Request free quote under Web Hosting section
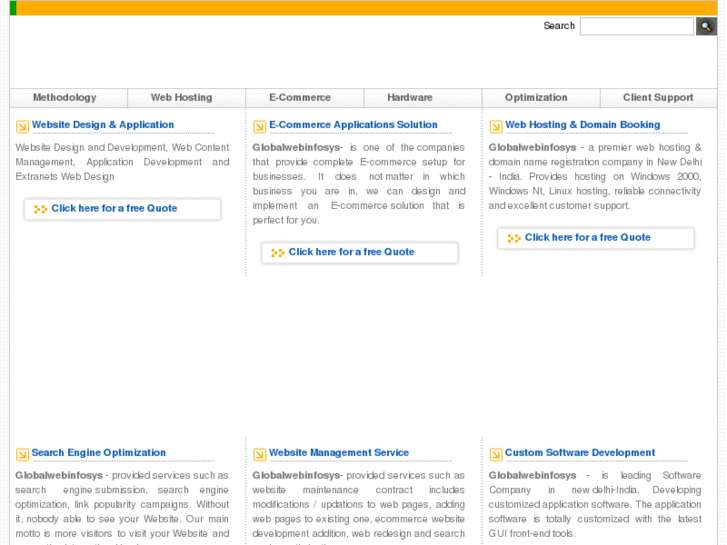Screen dimensions: 727x545 coord(587,238)
